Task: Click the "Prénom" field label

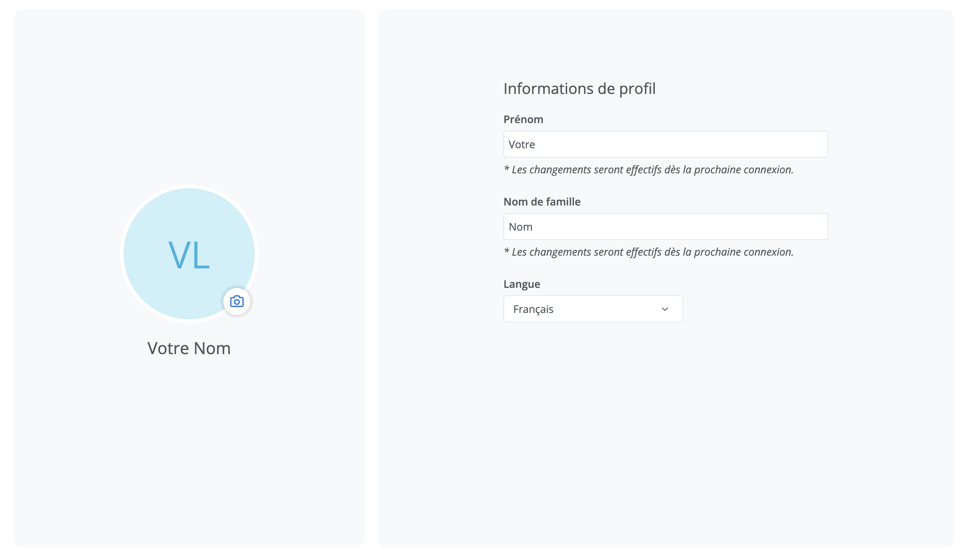Action: [523, 119]
